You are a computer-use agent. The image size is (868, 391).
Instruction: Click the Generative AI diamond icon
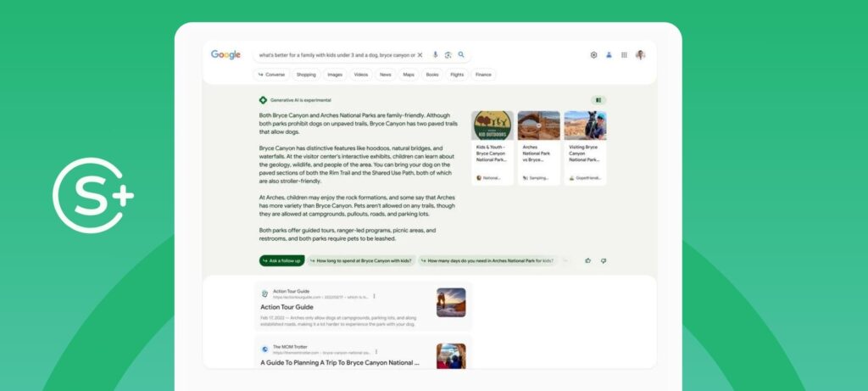[263, 100]
